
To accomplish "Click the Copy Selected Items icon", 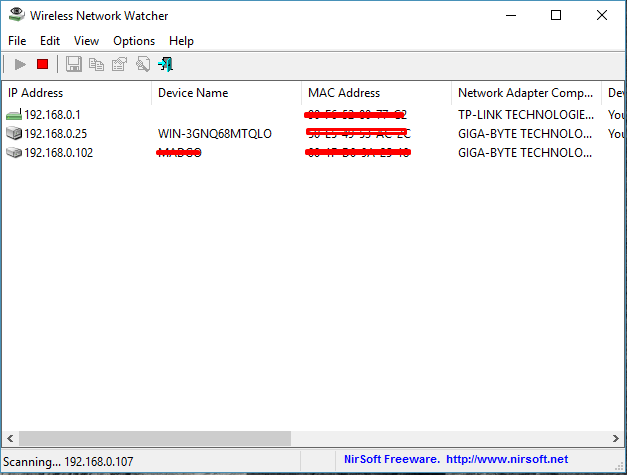I will [x=96, y=64].
